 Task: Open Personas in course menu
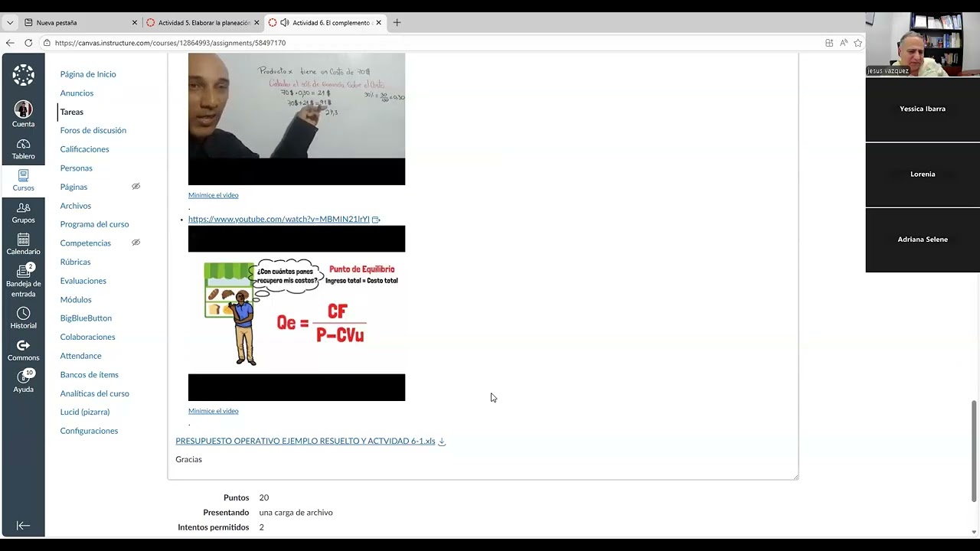click(77, 168)
